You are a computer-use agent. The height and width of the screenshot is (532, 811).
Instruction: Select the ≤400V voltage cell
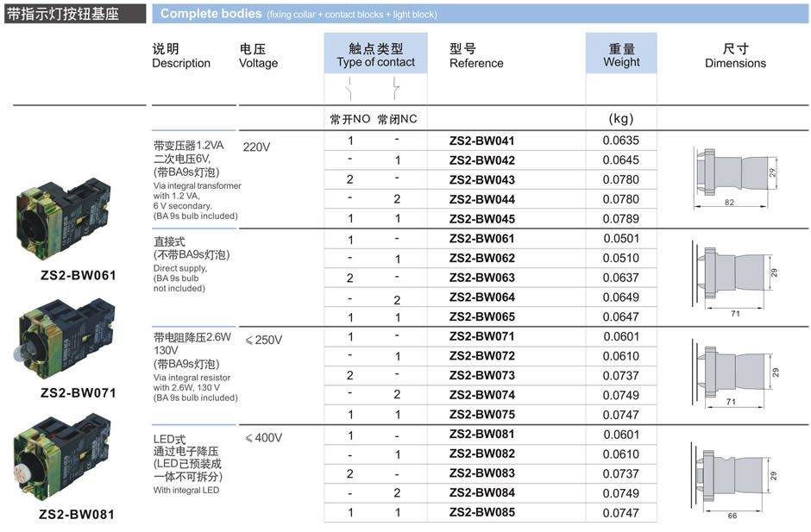coord(264,438)
